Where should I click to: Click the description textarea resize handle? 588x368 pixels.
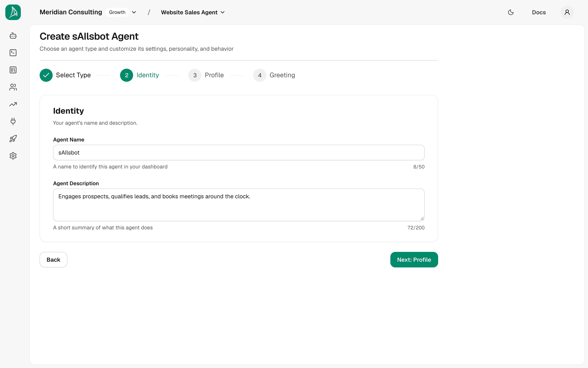(422, 219)
